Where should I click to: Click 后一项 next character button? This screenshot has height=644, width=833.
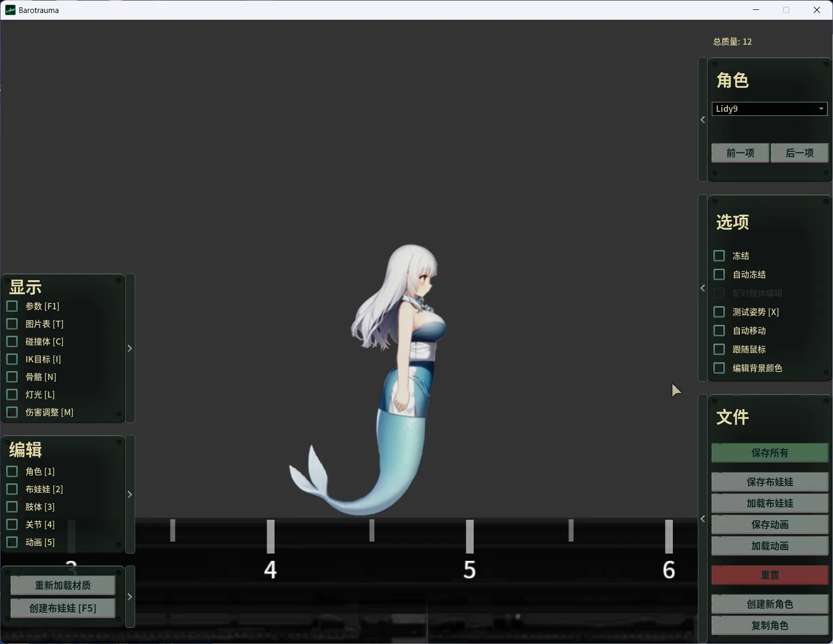coord(799,153)
